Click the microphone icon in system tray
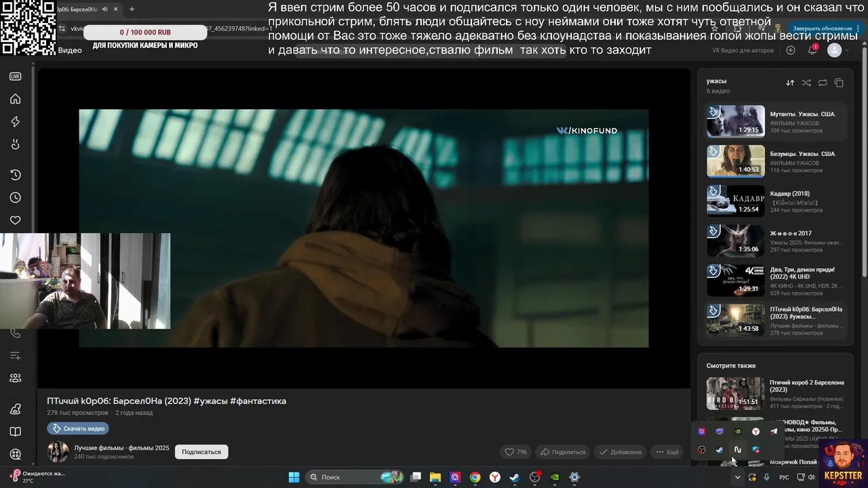Screen dimensions: 868x488 tap(767, 477)
